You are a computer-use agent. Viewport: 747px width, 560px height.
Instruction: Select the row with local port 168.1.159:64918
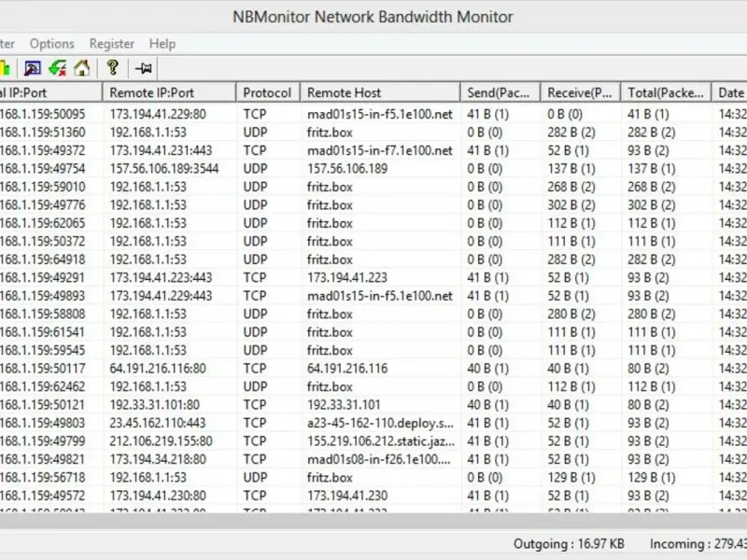tap(373, 259)
